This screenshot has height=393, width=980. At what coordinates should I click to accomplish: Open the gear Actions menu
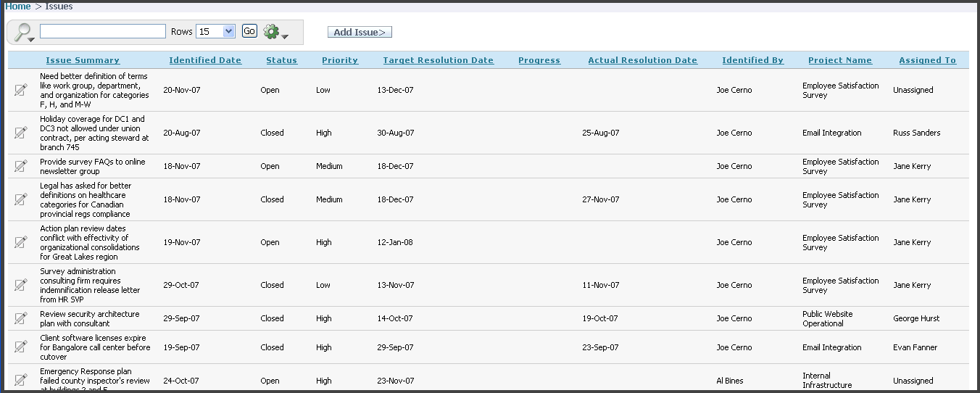pyautogui.click(x=275, y=32)
